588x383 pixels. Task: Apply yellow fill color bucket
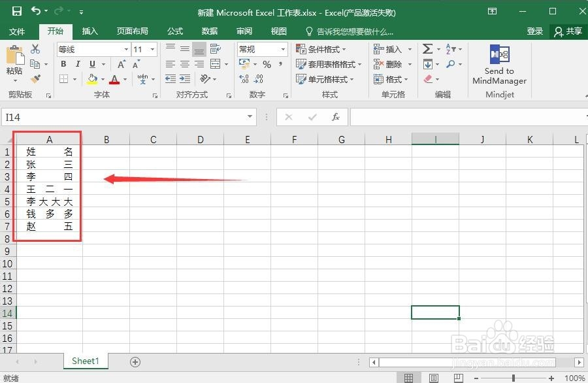point(92,79)
